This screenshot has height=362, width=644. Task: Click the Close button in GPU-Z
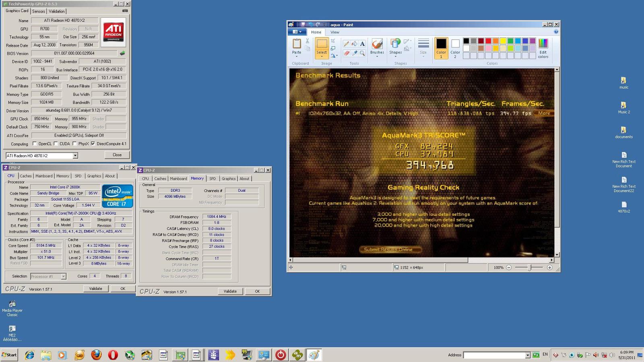(x=117, y=155)
